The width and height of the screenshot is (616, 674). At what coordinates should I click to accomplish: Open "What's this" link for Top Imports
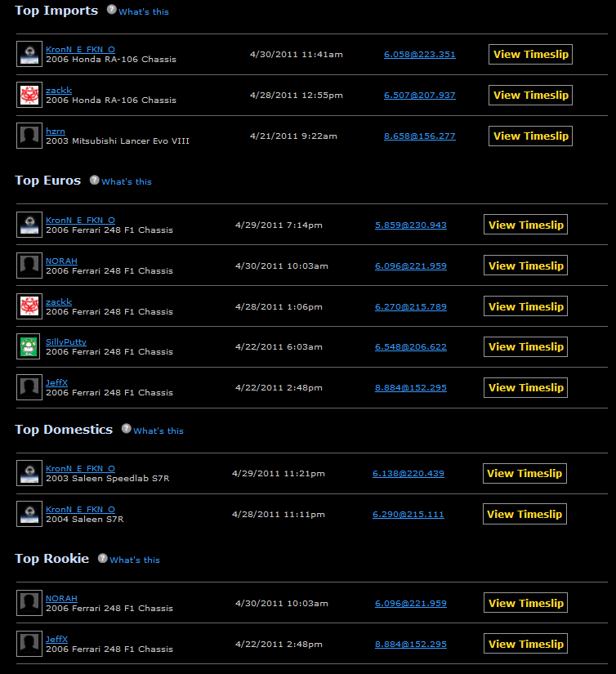point(144,12)
